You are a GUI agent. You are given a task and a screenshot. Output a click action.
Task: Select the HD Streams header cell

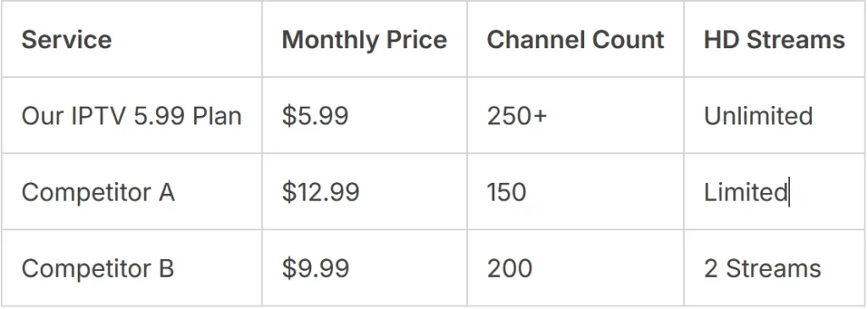pyautogui.click(x=775, y=39)
